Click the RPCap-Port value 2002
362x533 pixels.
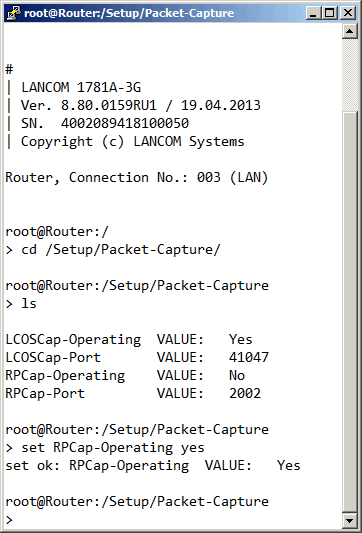coord(245,393)
